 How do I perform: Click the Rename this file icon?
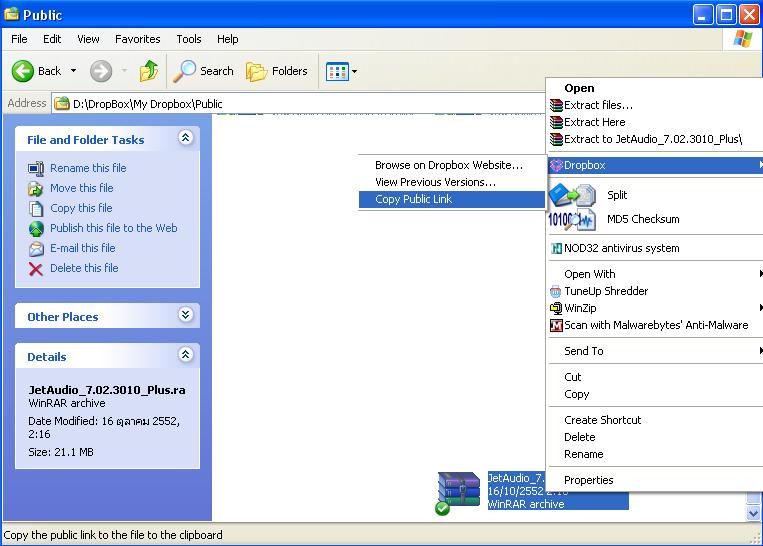click(x=36, y=168)
